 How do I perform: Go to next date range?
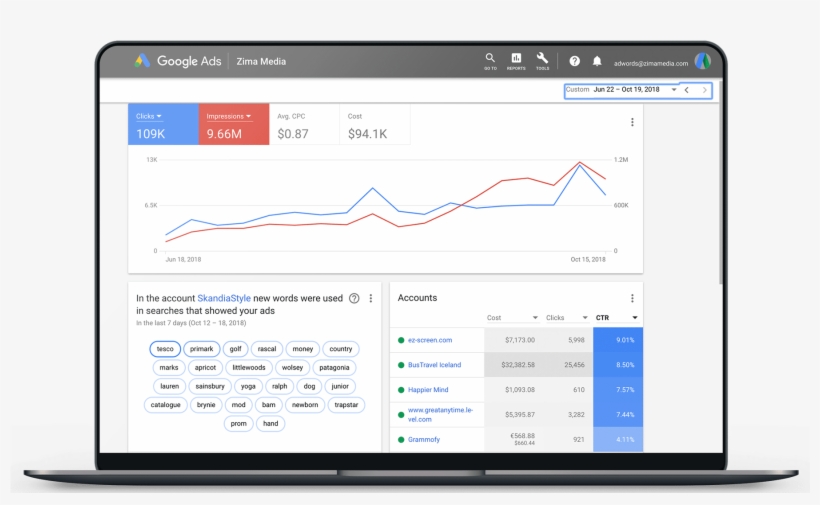[704, 90]
